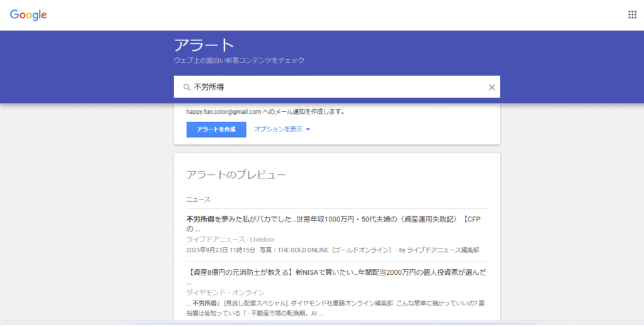The image size is (644, 327).
Task: Open the Google apps grid menu
Action: point(632,14)
